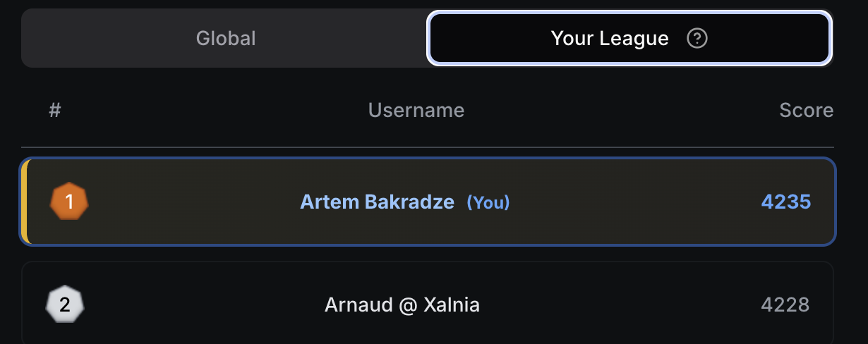Image resolution: width=868 pixels, height=344 pixels.
Task: Click the score 4228
Action: pos(785,305)
